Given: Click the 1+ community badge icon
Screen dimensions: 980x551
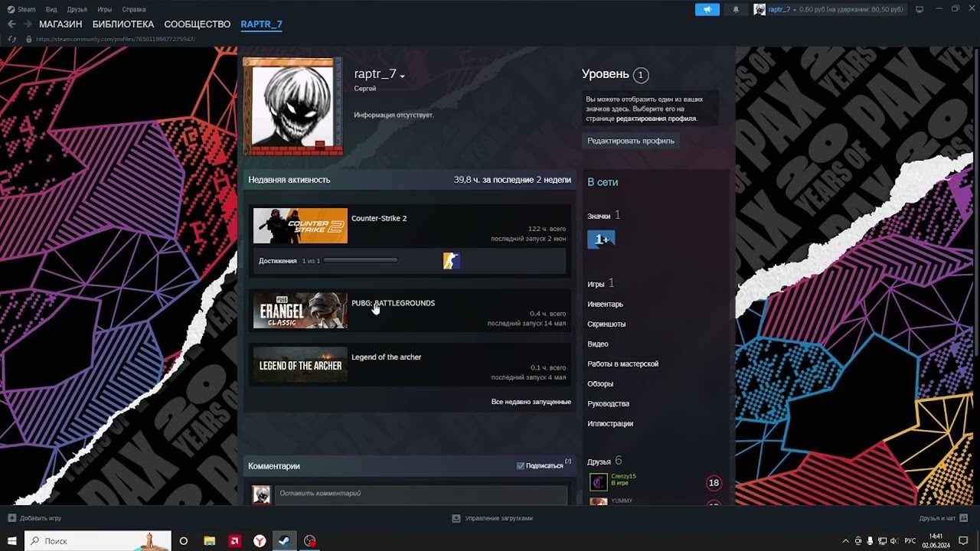Looking at the screenshot, I should coord(601,240).
